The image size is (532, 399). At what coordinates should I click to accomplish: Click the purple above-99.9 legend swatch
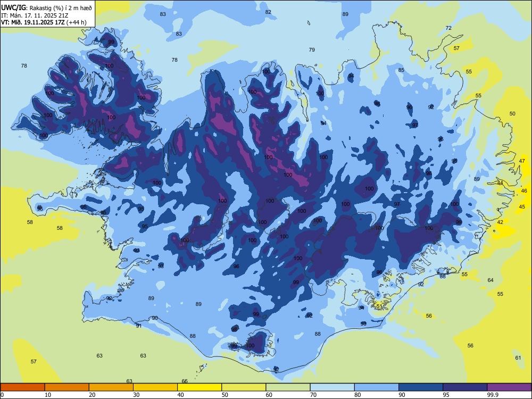[509, 387]
